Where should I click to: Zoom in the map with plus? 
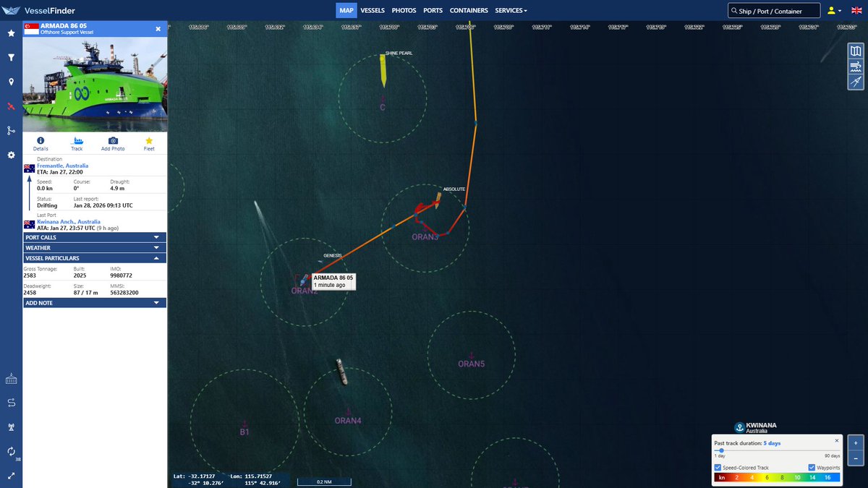(856, 442)
